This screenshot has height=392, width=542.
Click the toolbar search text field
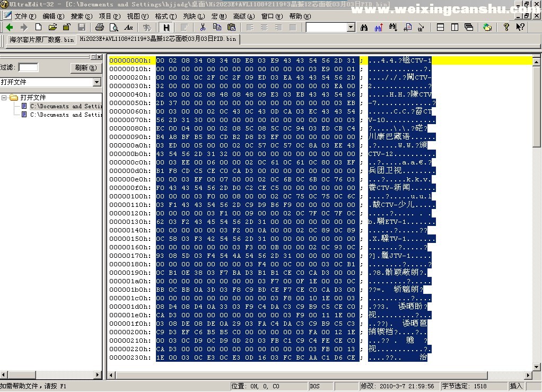coord(327,27)
